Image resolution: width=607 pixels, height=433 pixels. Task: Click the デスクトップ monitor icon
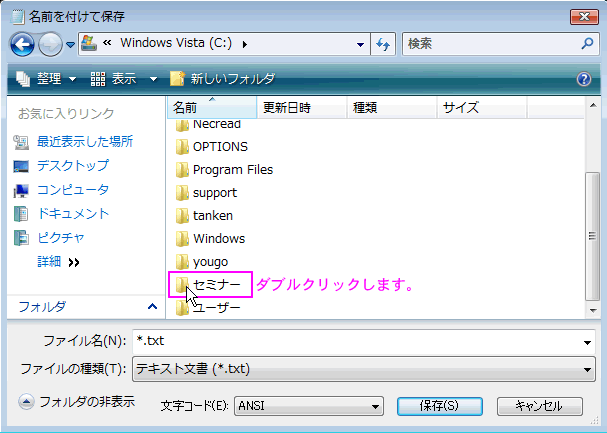point(21,166)
